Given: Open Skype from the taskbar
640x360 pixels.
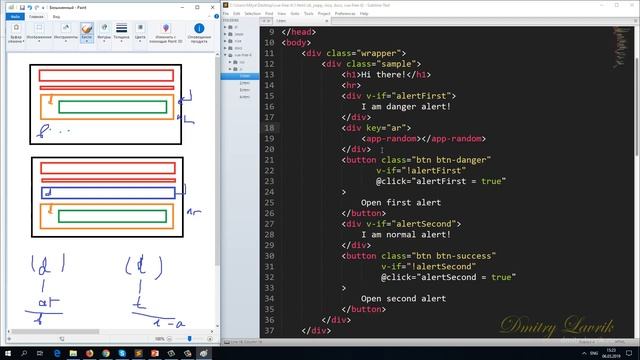Looking at the screenshot, I should tap(122, 353).
